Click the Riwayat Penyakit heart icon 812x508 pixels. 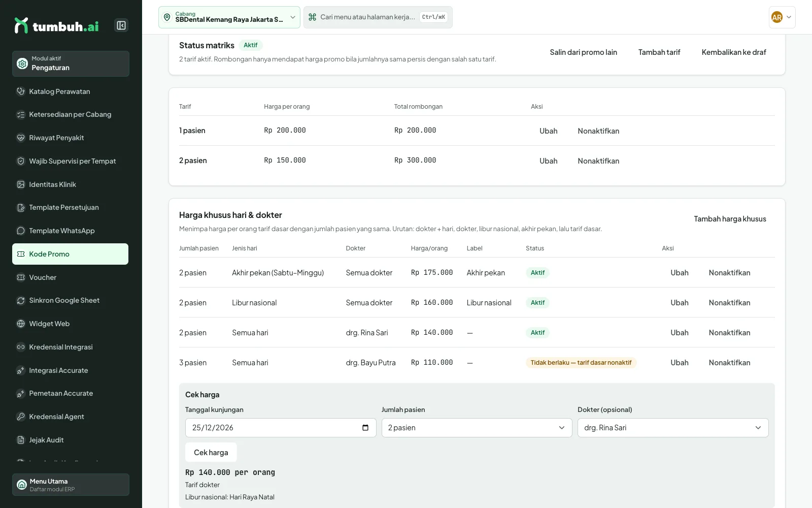[x=21, y=138]
